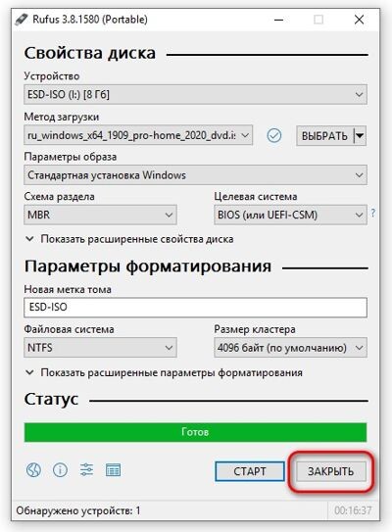Open the log table icon
Viewport: 392px width, 532px height.
113,470
